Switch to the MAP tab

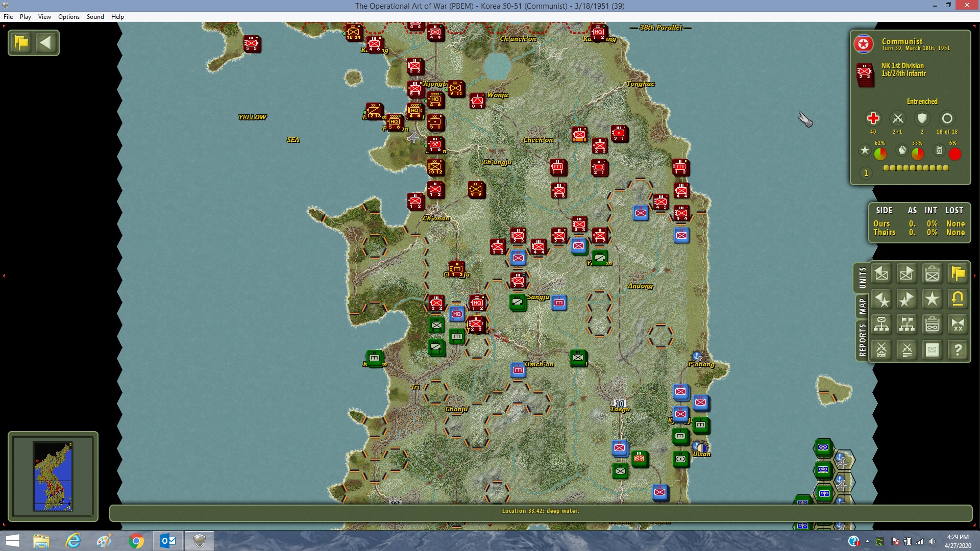(x=862, y=306)
